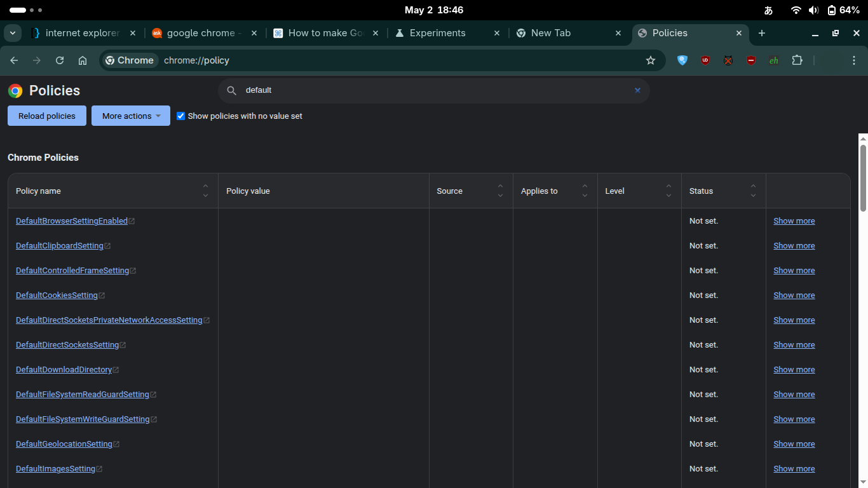
Task: Open the DefaultFileSystemReadGuardSetting policy link
Action: pos(83,395)
